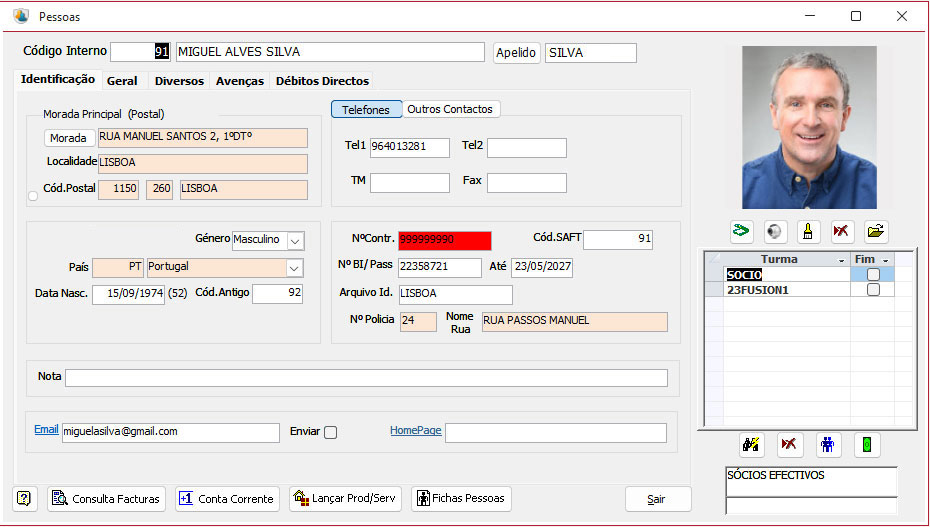This screenshot has height=527, width=930.
Task: Click the red delete icon below Turma grid
Action: (789, 445)
